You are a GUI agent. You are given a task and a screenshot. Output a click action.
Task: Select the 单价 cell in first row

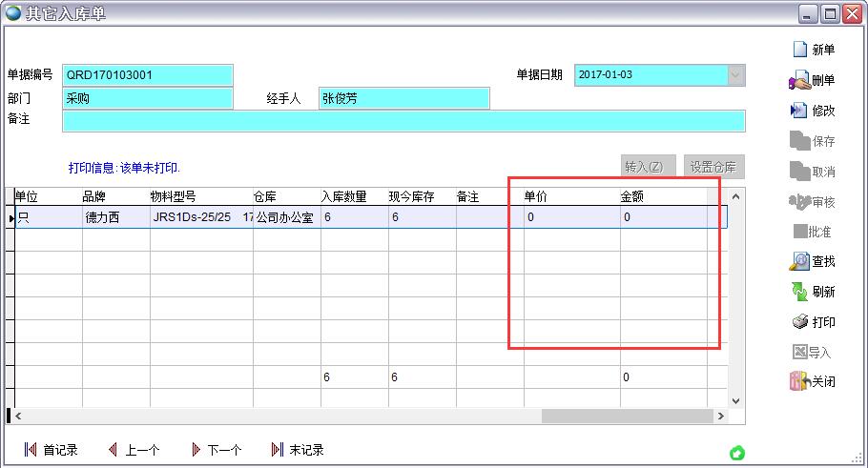[x=570, y=217]
